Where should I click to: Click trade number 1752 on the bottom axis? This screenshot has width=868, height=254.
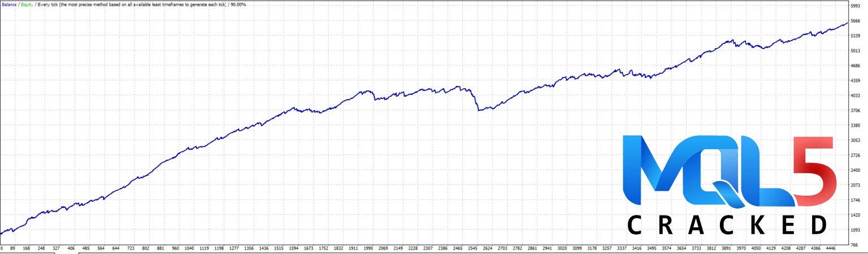323,248
